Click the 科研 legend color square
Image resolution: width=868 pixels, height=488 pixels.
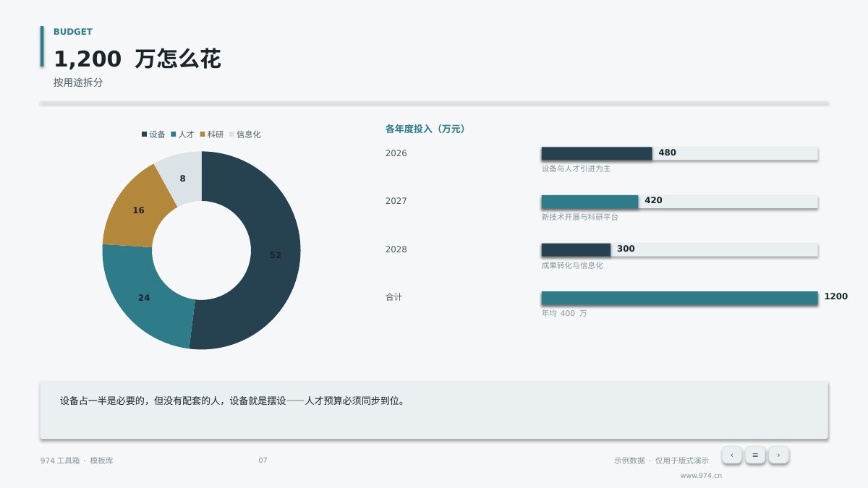[203, 134]
